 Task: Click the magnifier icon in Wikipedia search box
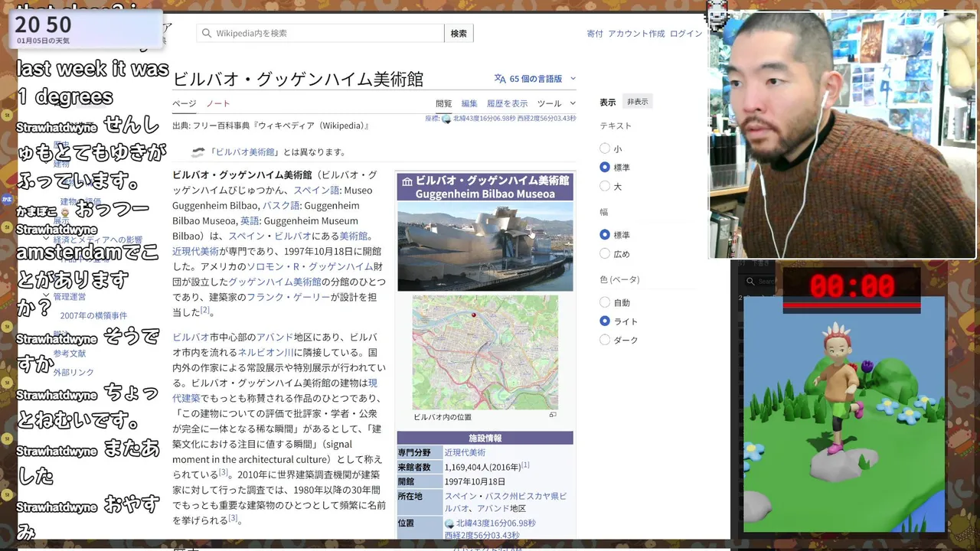pyautogui.click(x=207, y=33)
